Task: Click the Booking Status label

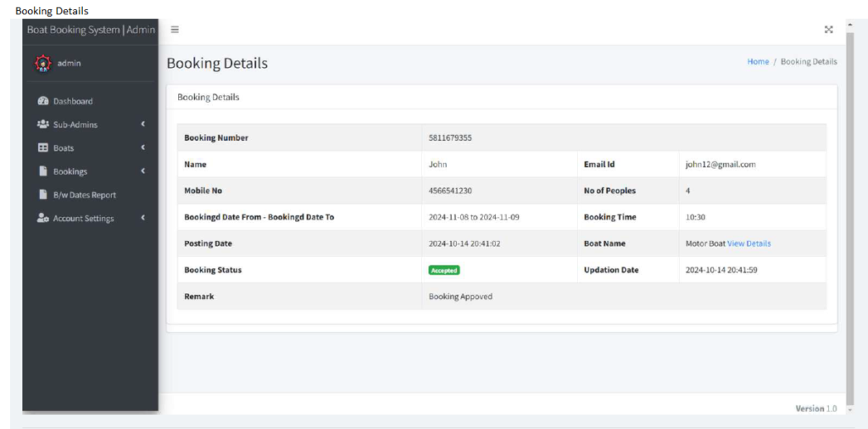Action: pyautogui.click(x=213, y=270)
